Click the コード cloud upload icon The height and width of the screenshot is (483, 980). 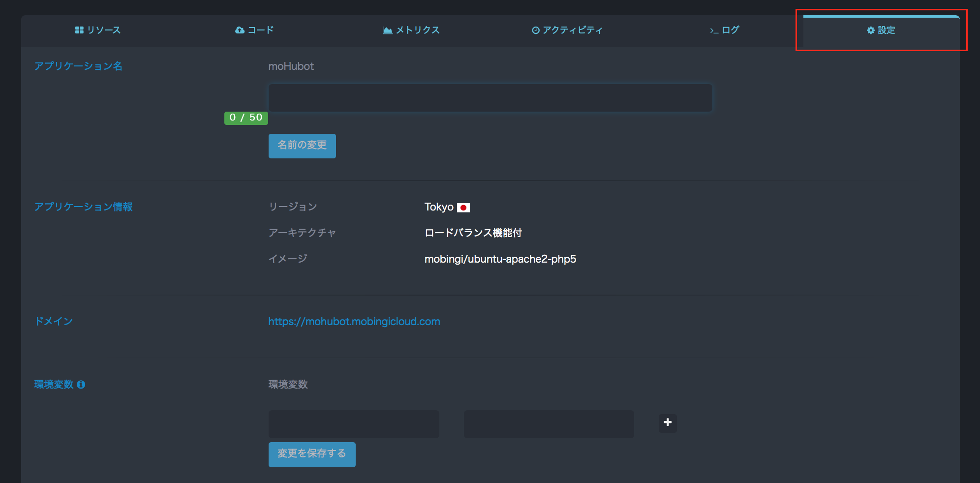coord(239,30)
